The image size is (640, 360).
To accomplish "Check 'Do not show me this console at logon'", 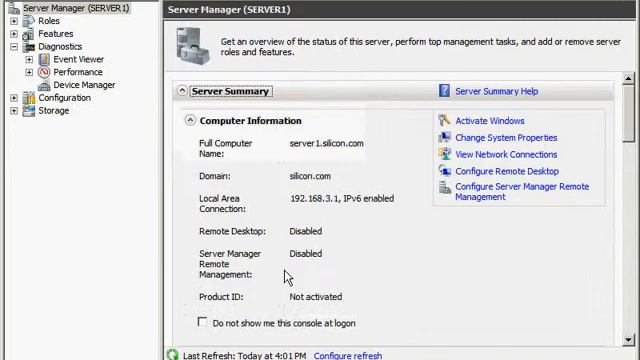I will [202, 322].
